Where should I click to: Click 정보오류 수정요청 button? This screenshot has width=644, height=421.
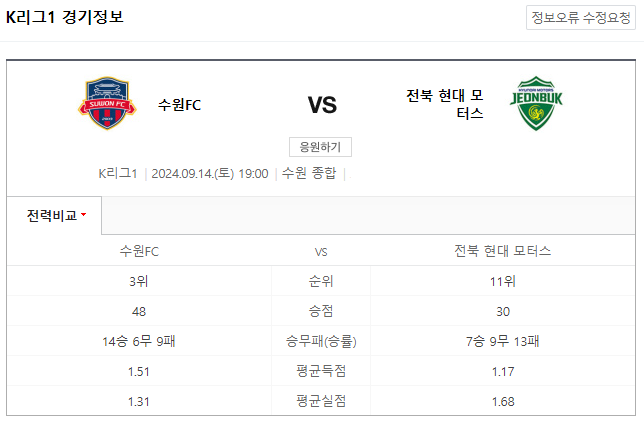(x=581, y=18)
